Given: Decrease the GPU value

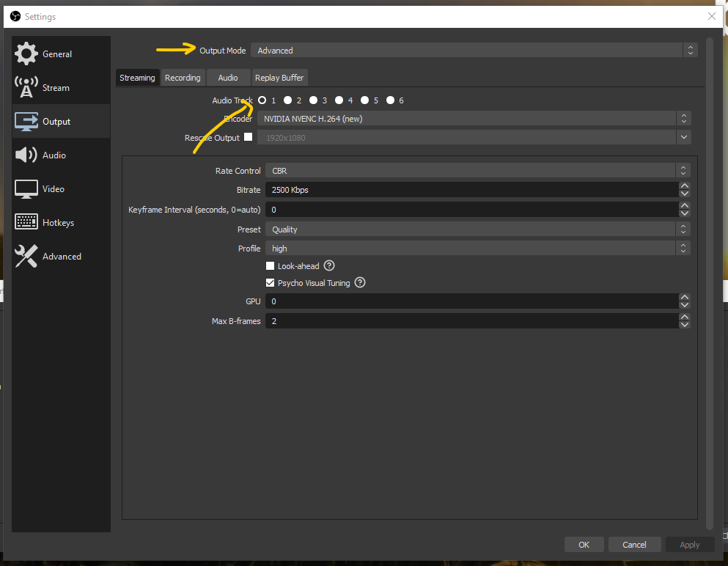Looking at the screenshot, I should (x=684, y=304).
